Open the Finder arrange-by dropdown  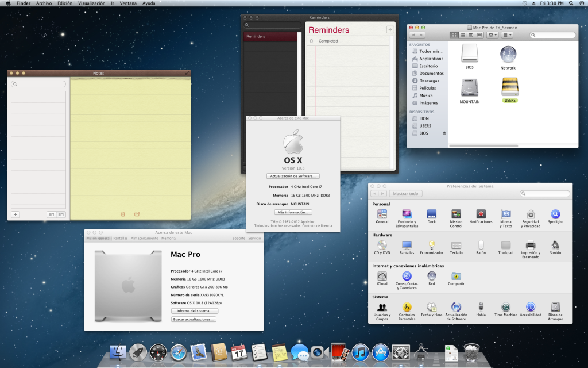(x=508, y=35)
